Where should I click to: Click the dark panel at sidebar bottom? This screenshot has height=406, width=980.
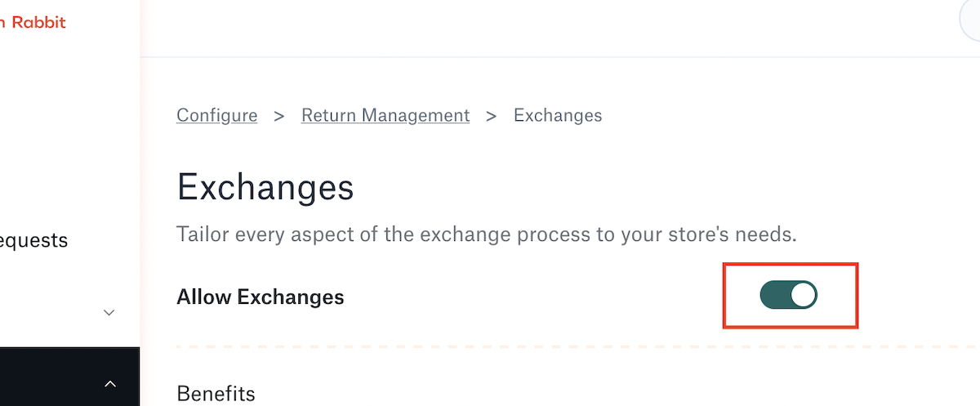(x=69, y=377)
